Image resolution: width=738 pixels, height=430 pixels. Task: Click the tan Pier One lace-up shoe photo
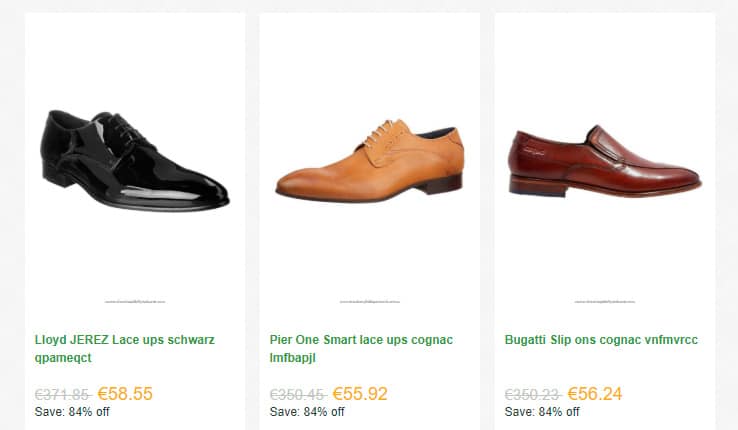coord(368,161)
